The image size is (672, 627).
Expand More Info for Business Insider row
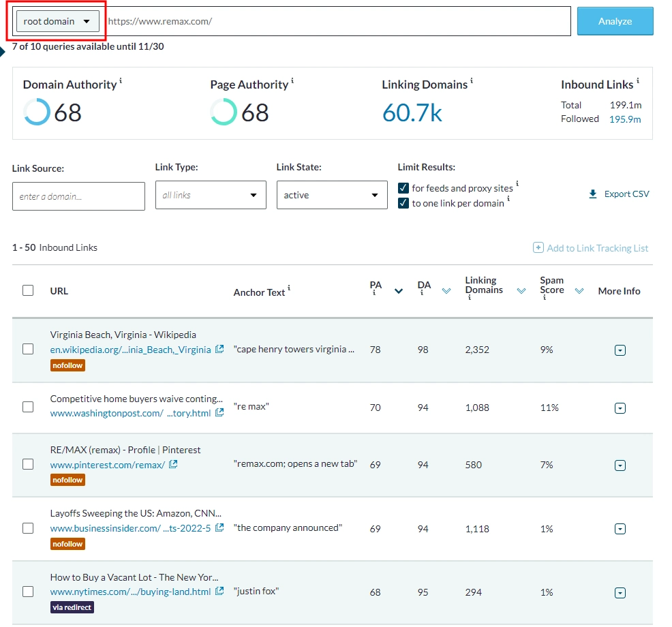click(x=620, y=529)
